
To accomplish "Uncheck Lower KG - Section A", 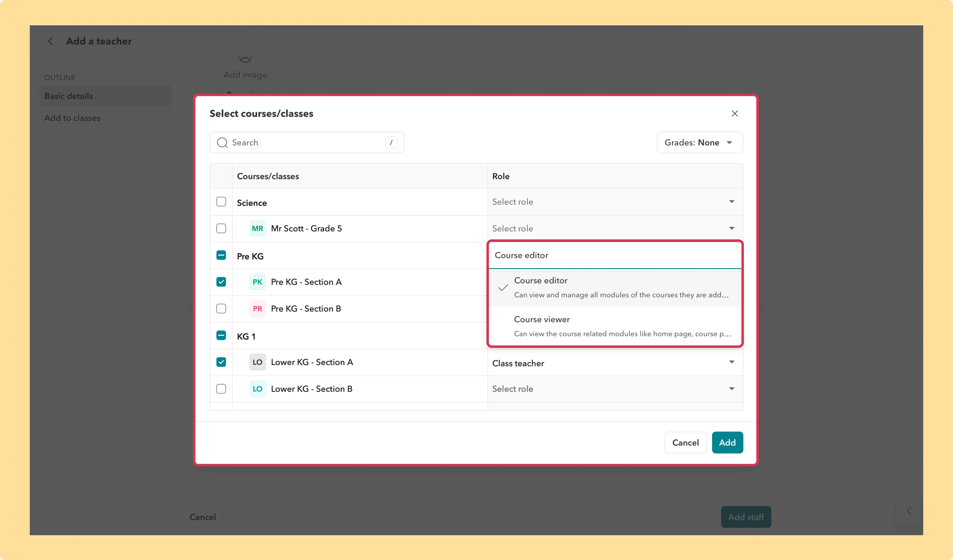I will pos(221,362).
